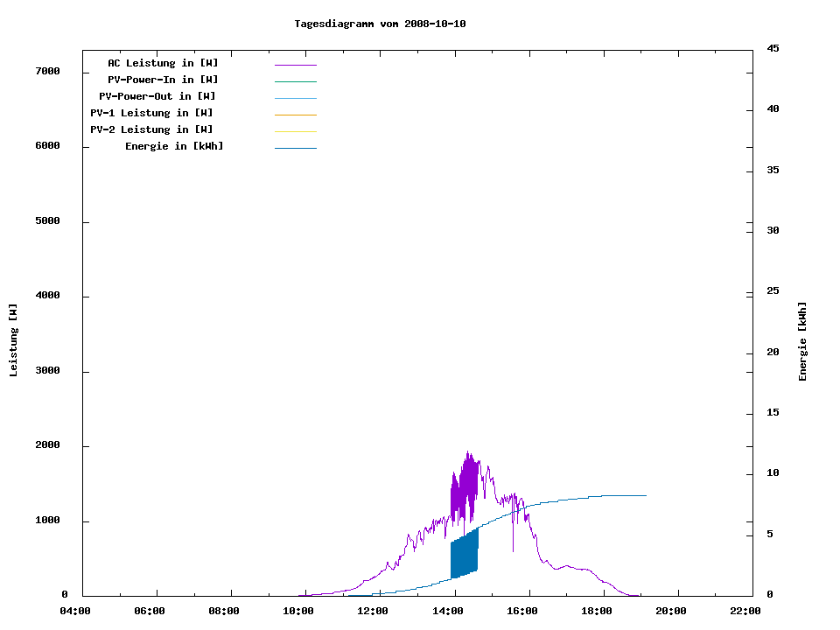Viewport: 840px width, 630px height.
Task: Click the 14:00 tick label on time axis
Action: (x=448, y=611)
